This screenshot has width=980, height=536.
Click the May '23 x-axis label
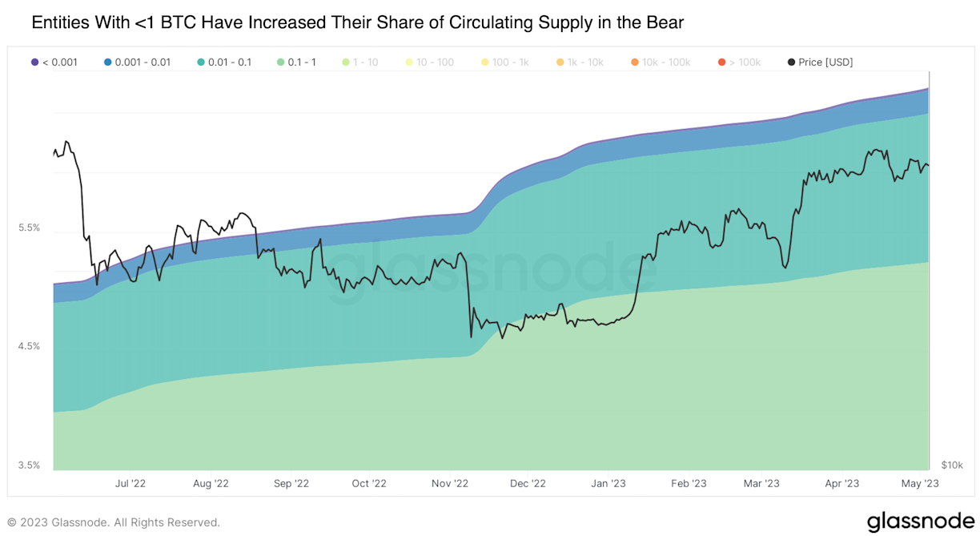point(919,483)
